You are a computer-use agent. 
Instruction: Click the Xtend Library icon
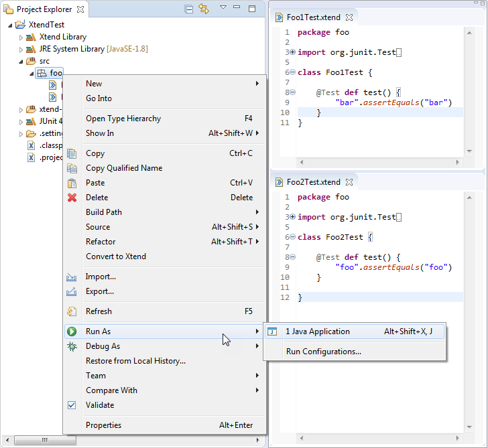pyautogui.click(x=31, y=38)
